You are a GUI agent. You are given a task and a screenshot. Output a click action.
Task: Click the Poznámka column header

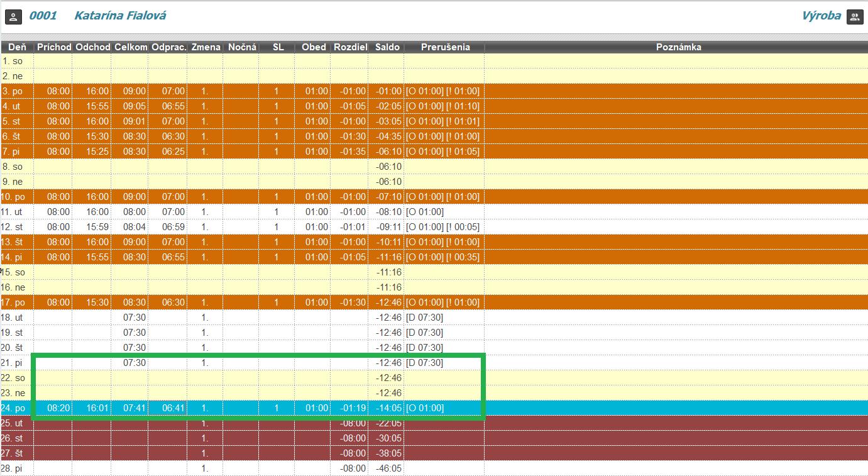pyautogui.click(x=678, y=47)
